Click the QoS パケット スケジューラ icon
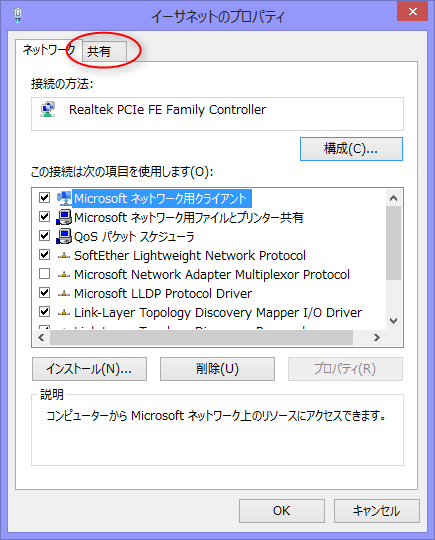The image size is (435, 540). pyautogui.click(x=64, y=236)
